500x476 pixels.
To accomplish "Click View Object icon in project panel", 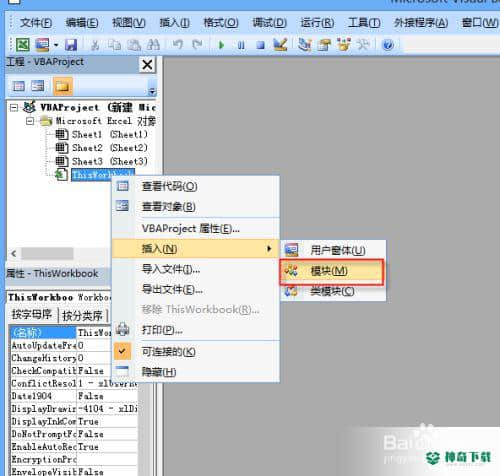I will [38, 86].
